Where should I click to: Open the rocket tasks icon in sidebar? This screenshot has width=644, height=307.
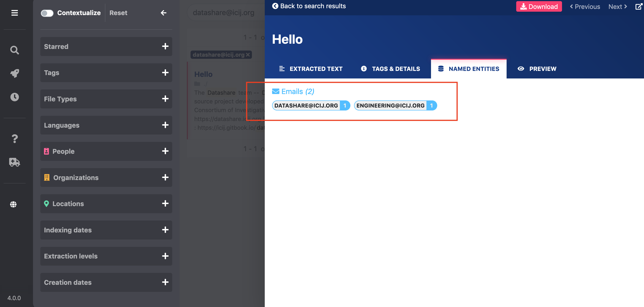(14, 73)
